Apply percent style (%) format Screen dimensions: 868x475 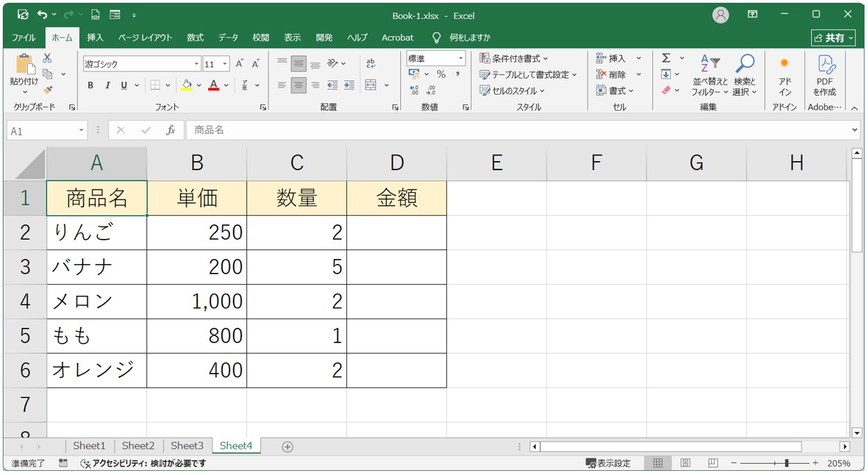point(441,74)
